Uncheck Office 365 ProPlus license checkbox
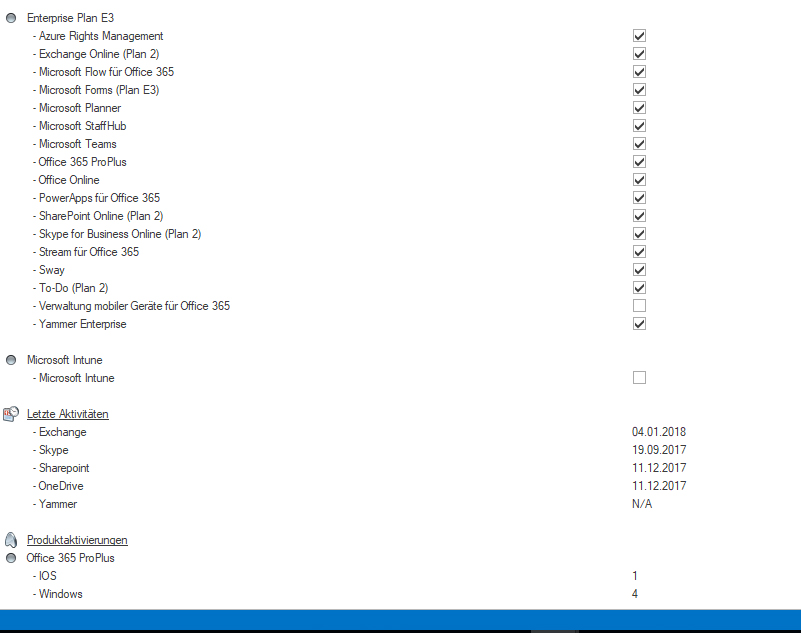Screen dimensions: 801x633 point(639,162)
